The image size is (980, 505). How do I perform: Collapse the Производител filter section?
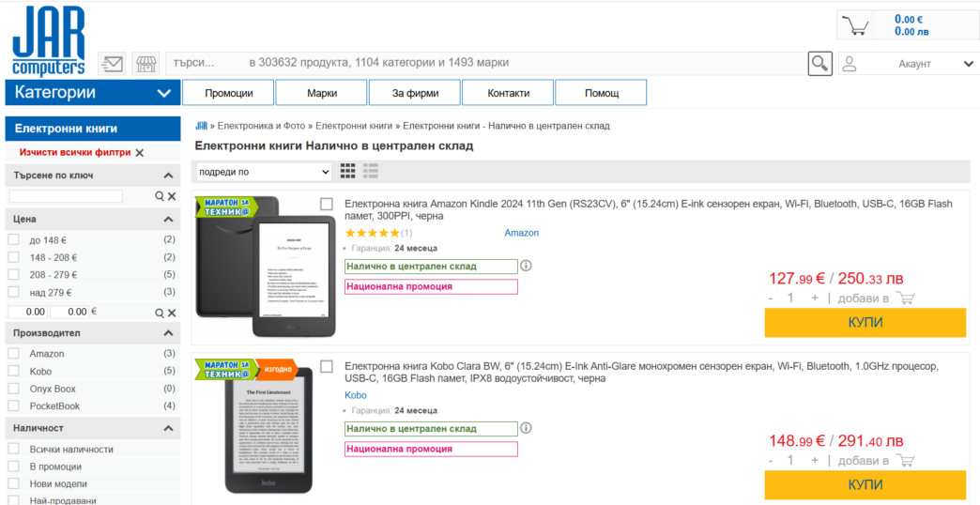click(x=168, y=333)
